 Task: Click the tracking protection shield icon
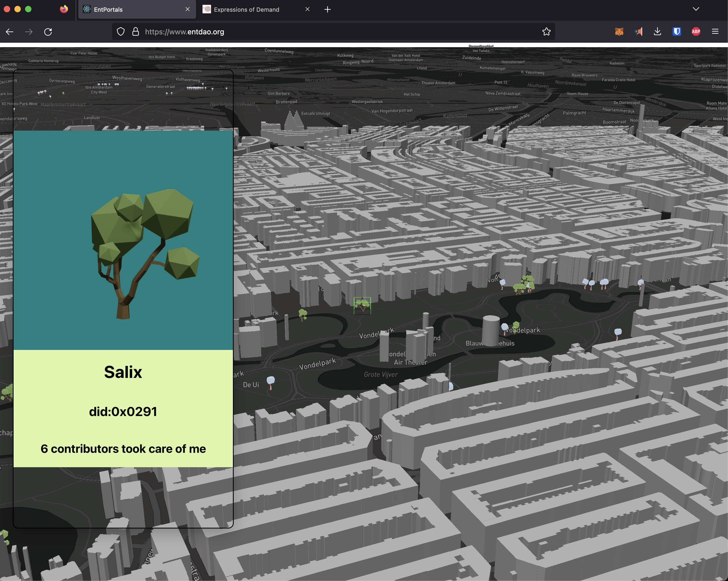(120, 32)
